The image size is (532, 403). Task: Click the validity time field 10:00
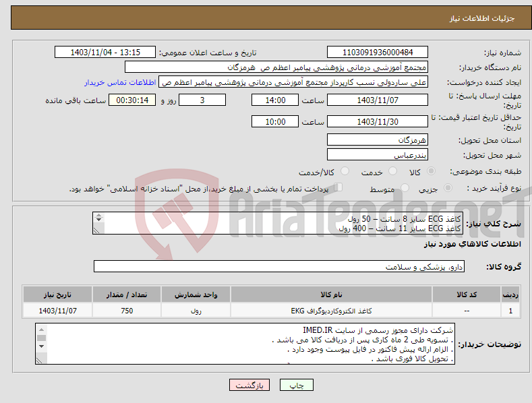coord(275,121)
